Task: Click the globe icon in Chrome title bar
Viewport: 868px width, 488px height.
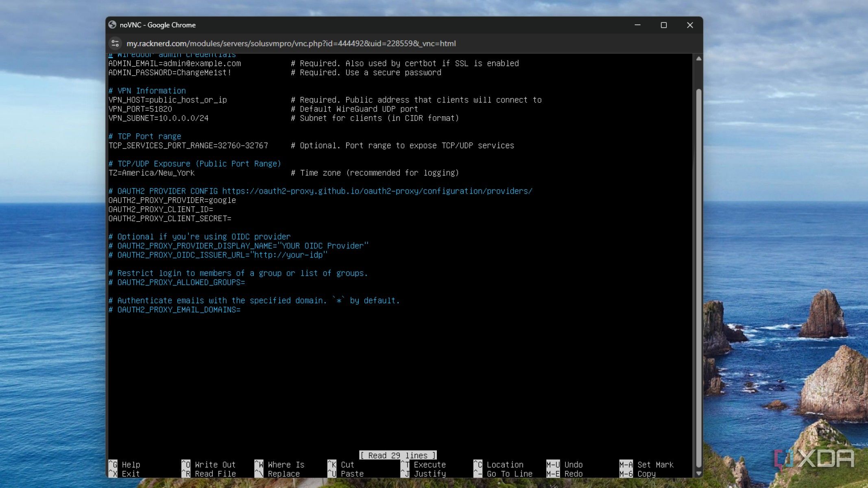Action: tap(112, 25)
